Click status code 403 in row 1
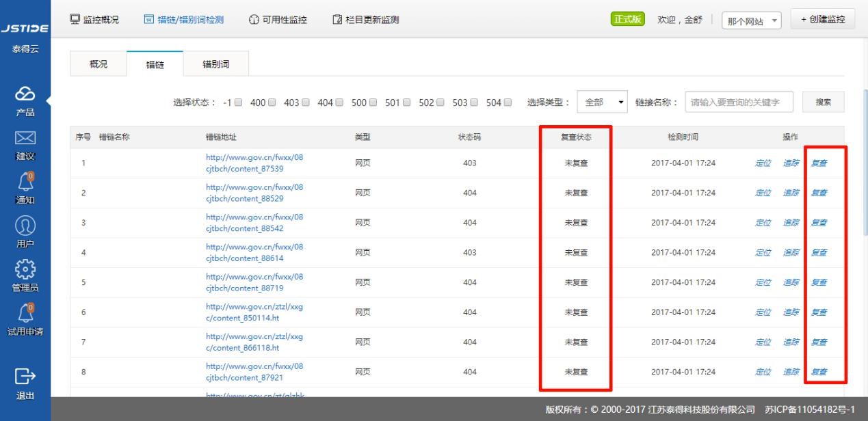 469,163
